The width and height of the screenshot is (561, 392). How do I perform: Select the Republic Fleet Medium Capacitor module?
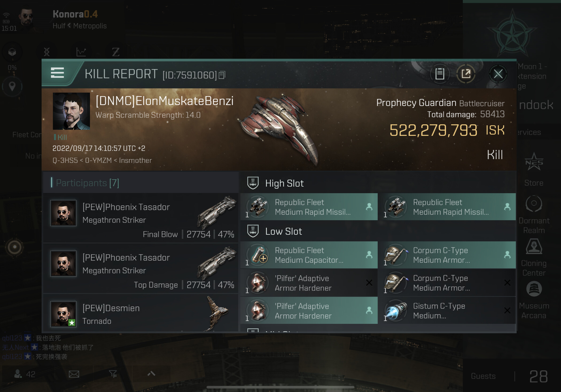pyautogui.click(x=309, y=255)
